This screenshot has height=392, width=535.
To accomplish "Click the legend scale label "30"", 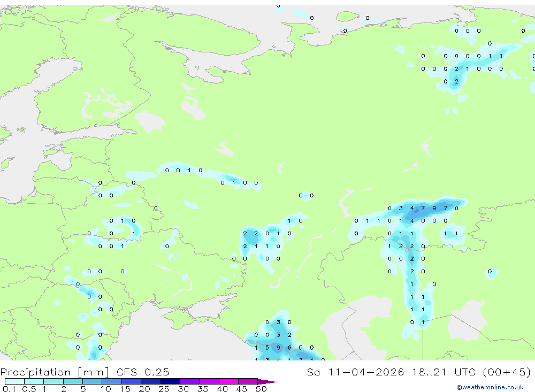I will [183, 389].
